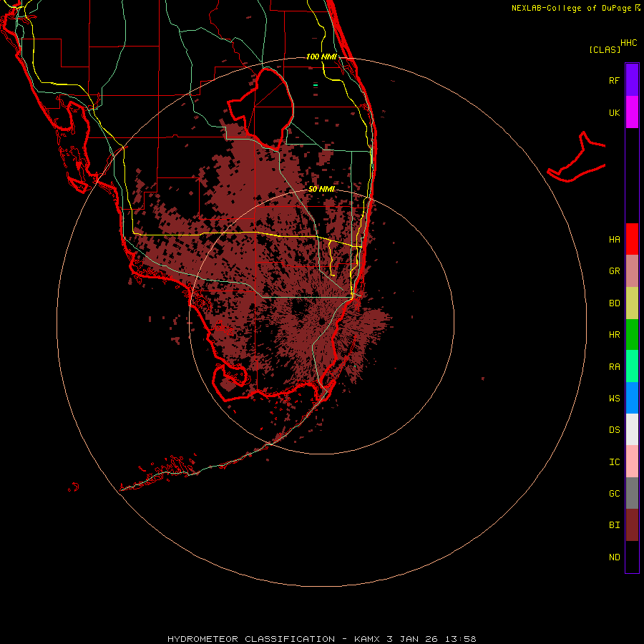Image resolution: width=644 pixels, height=644 pixels.
Task: Click the gray GC color swatch
Action: (632, 493)
